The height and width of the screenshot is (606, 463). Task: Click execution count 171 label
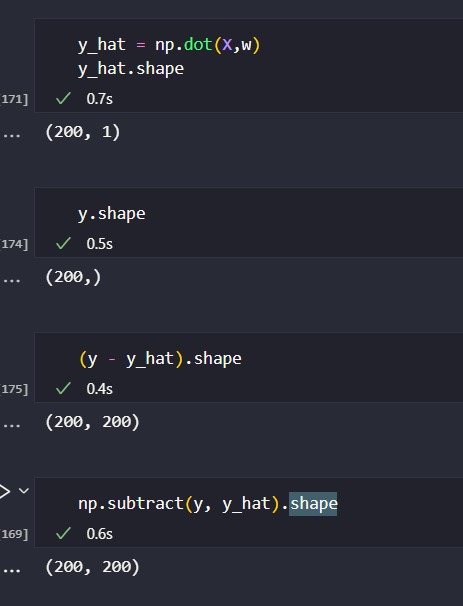14,99
